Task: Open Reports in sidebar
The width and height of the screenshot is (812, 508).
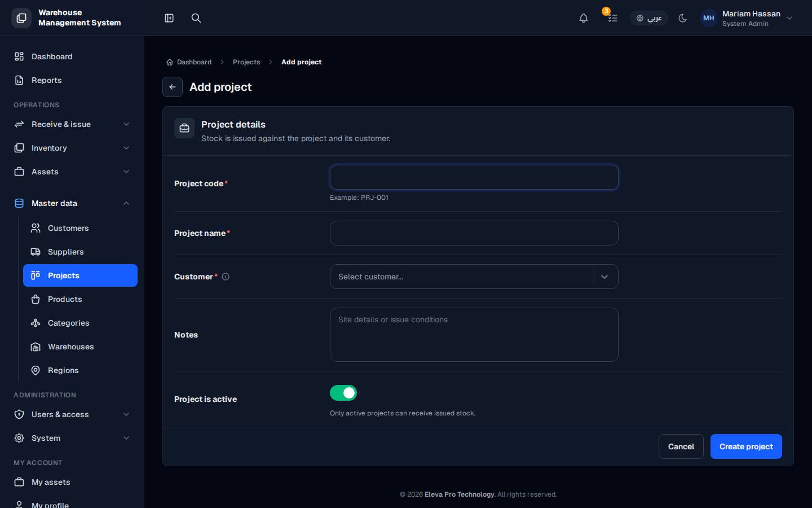Action: tap(72, 80)
